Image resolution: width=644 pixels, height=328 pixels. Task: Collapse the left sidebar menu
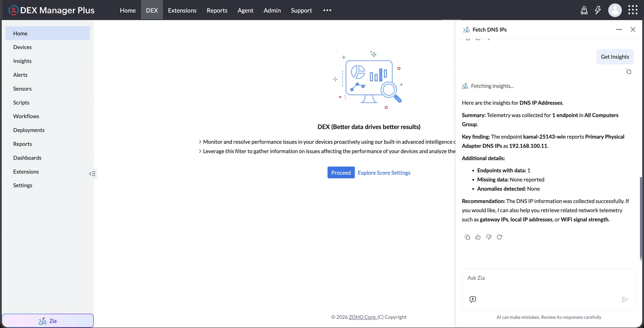pyautogui.click(x=92, y=174)
